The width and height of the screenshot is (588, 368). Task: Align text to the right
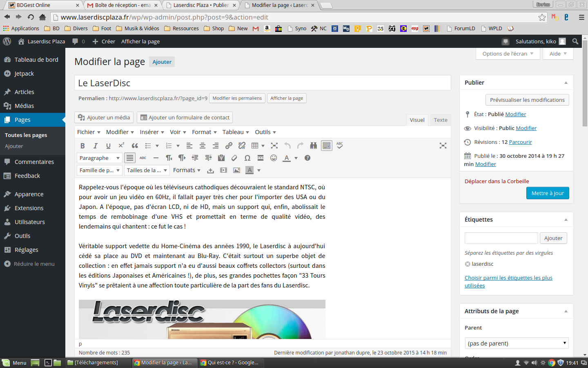click(x=216, y=146)
